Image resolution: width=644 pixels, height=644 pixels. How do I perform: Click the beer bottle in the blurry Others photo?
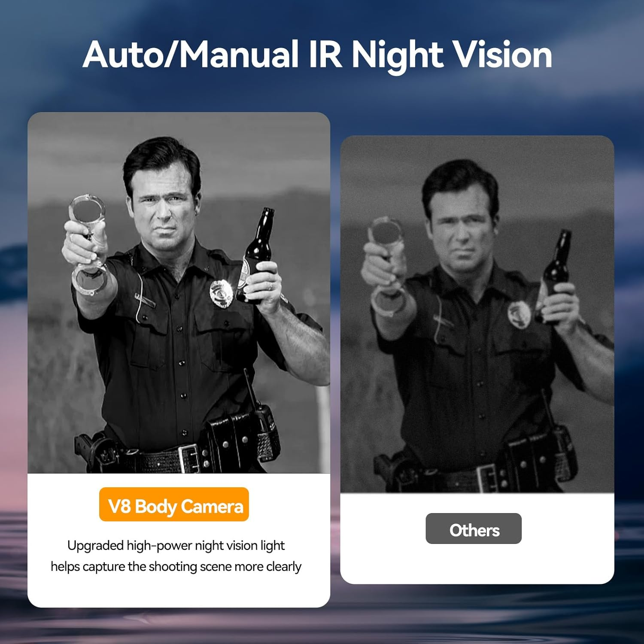click(x=556, y=275)
